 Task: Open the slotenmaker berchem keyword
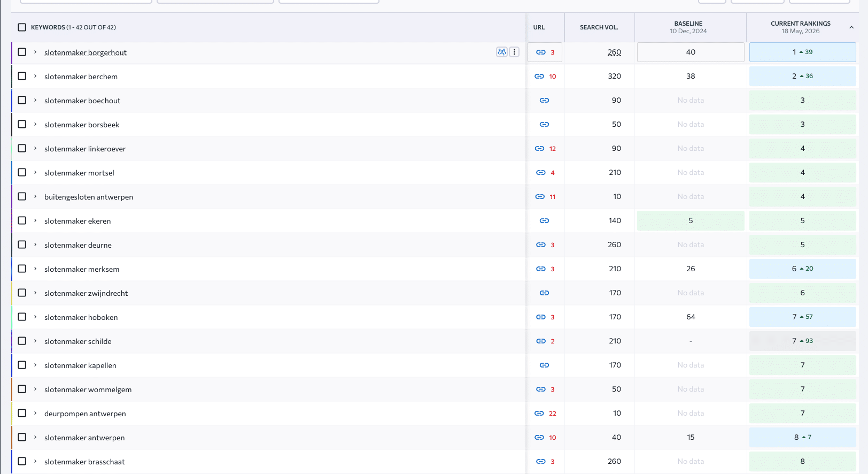coord(81,77)
